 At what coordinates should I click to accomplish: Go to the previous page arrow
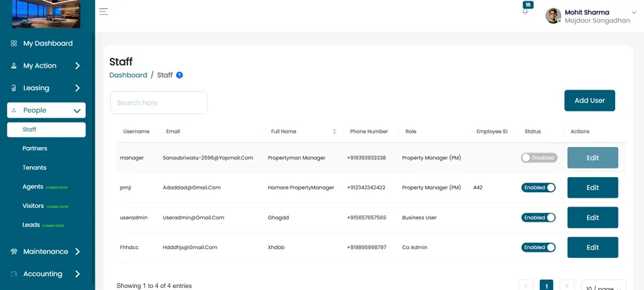click(x=525, y=285)
